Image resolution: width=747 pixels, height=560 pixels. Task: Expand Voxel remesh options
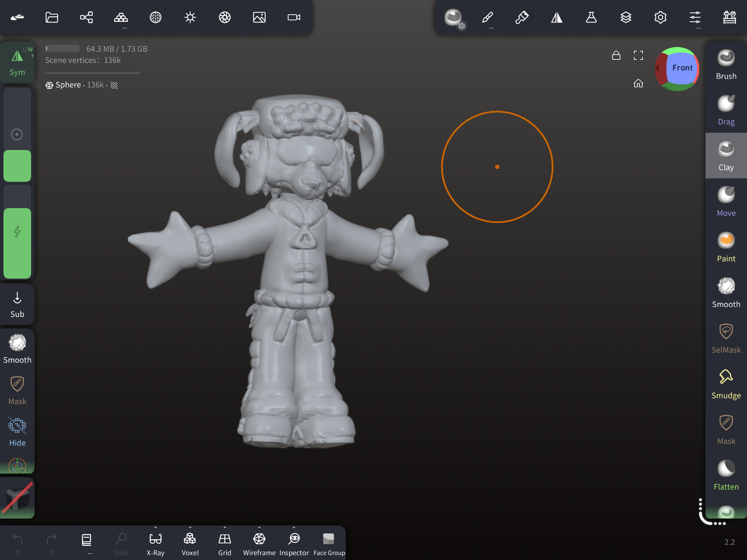190,527
